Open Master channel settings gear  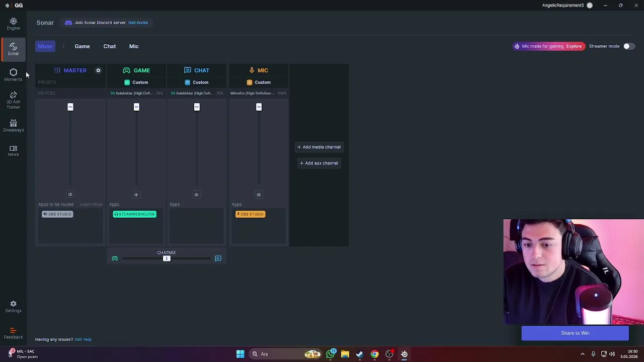coord(98,70)
